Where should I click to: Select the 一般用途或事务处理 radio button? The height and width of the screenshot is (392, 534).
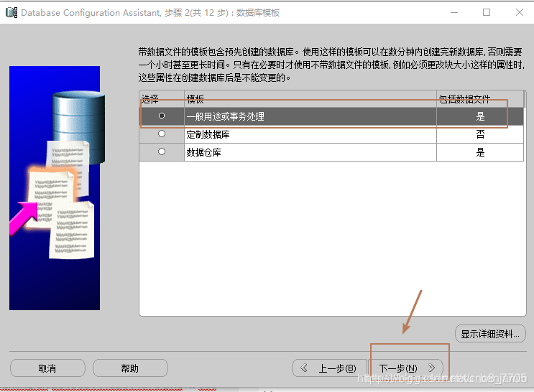pyautogui.click(x=162, y=116)
